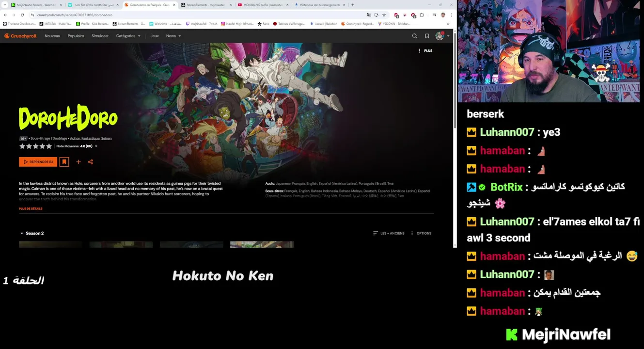The width and height of the screenshot is (644, 349).
Task: Expand the Note Moyenne rating details
Action: pos(77,146)
